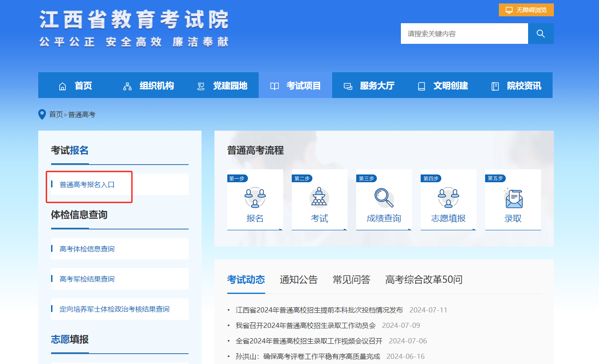Click the date 2024-07-11
This screenshot has height=364, width=599.
click(428, 310)
